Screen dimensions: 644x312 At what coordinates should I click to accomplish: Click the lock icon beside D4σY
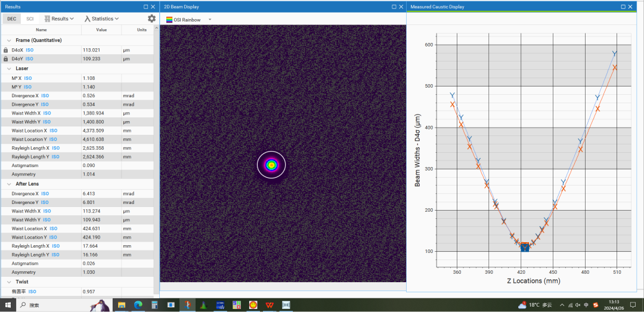click(x=6, y=59)
